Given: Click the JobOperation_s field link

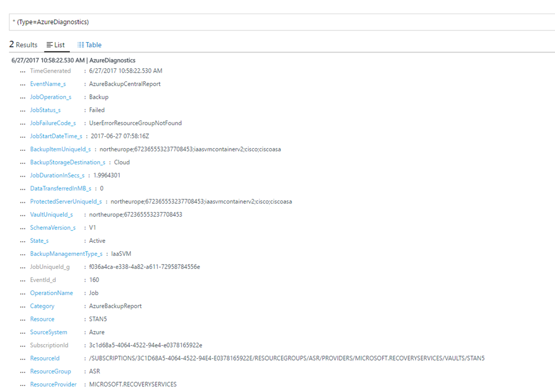Looking at the screenshot, I should pos(50,97).
